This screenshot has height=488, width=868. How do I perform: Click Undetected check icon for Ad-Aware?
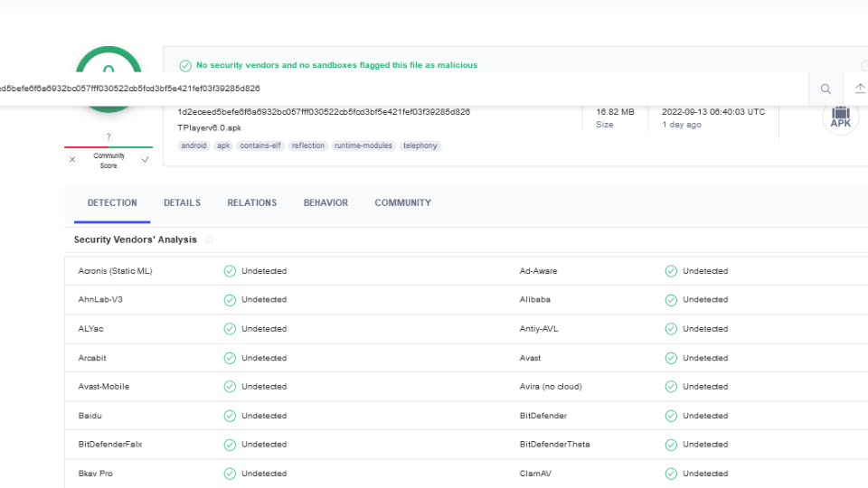671,271
